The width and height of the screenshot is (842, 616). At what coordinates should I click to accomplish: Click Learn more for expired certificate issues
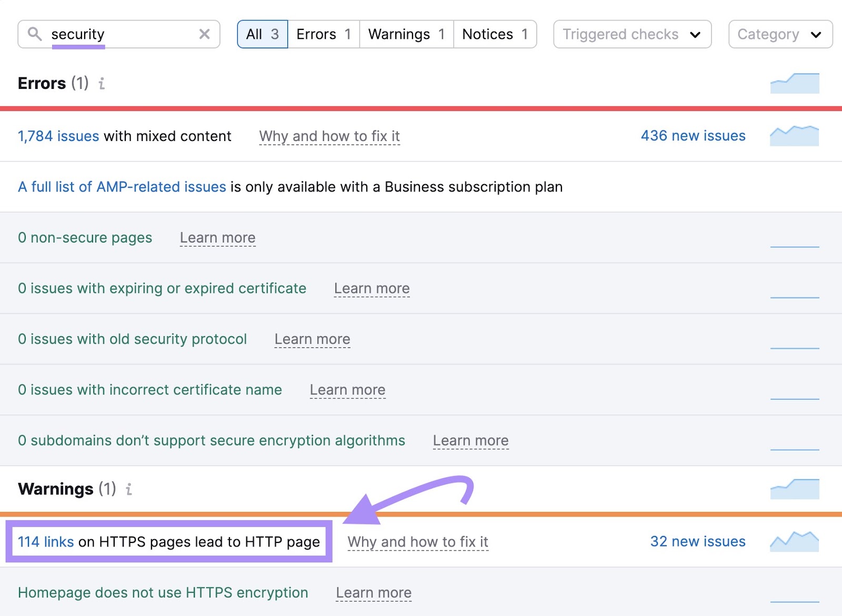point(372,288)
